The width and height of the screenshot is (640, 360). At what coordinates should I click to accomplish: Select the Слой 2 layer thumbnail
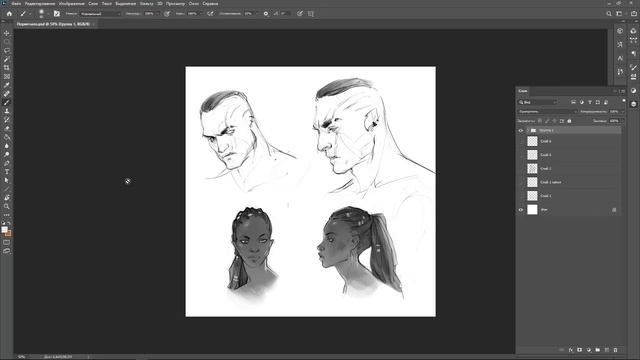(532, 169)
